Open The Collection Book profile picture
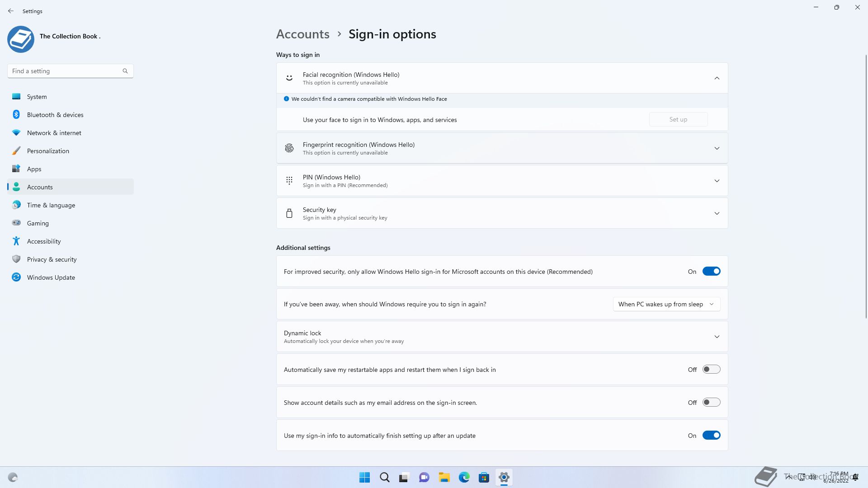The image size is (868, 488). 21,39
